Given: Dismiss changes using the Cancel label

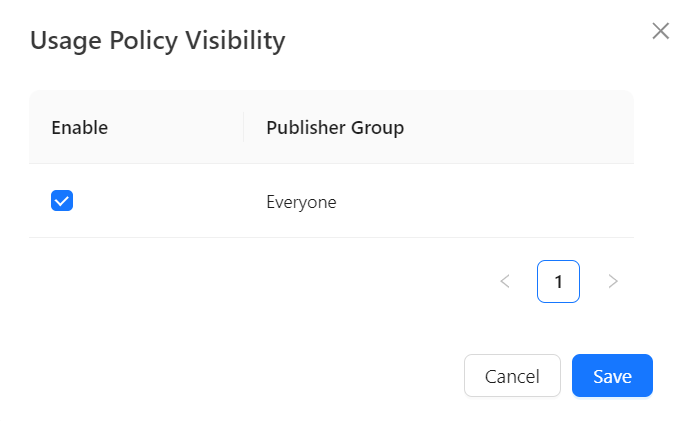Looking at the screenshot, I should click(x=512, y=376).
